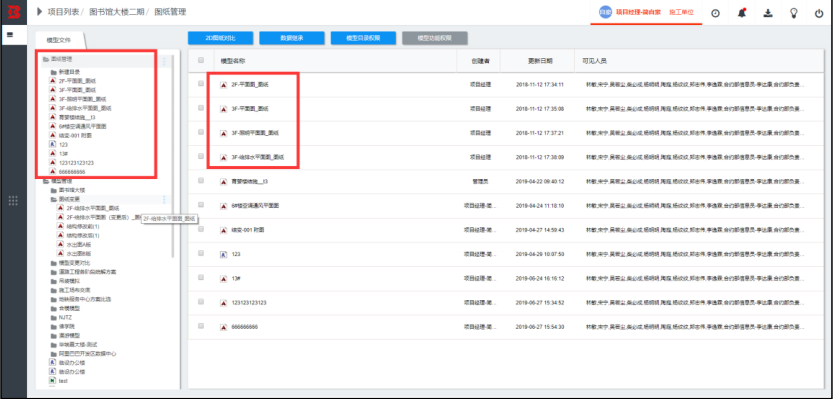Screen dimensions: 833x399
Task: Click CAD icon of 6#楼空调通风平面图 table row
Action: pos(224,205)
